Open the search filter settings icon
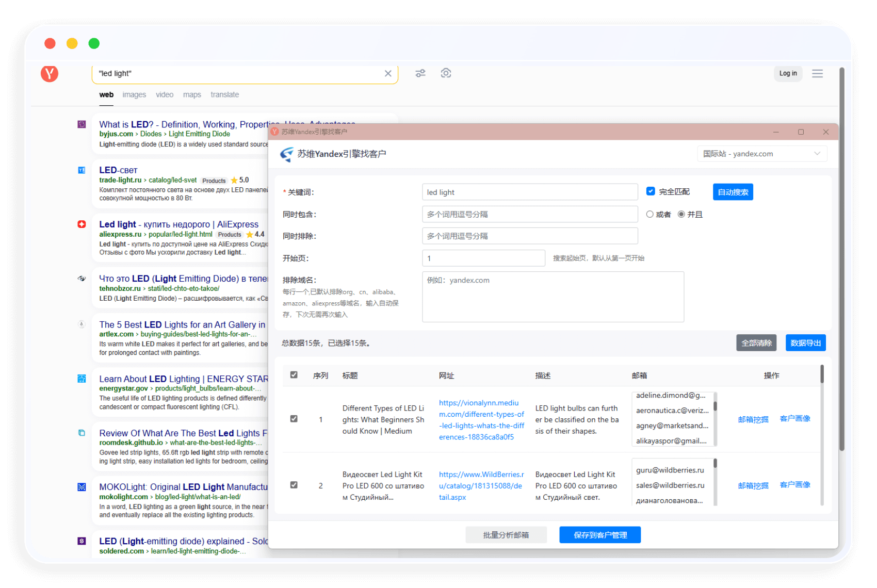 pos(420,73)
